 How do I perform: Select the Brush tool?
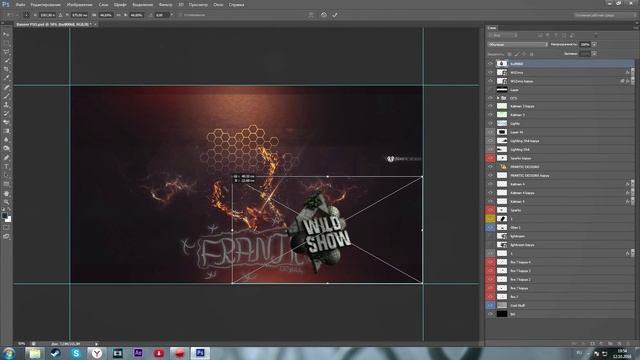tap(6, 96)
